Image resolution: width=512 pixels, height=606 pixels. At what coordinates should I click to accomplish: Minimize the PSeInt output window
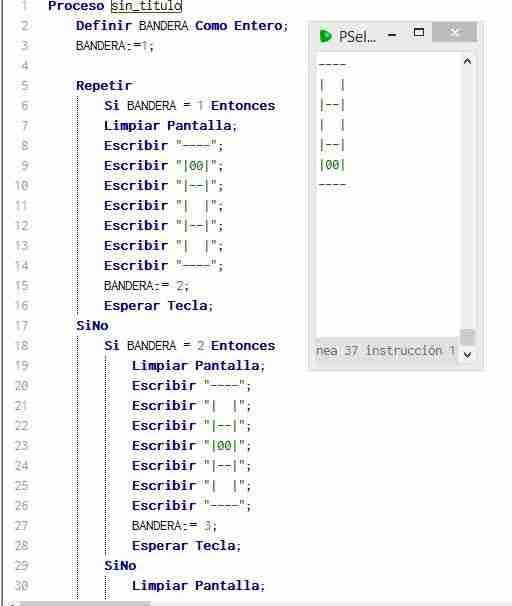pyautogui.click(x=392, y=35)
